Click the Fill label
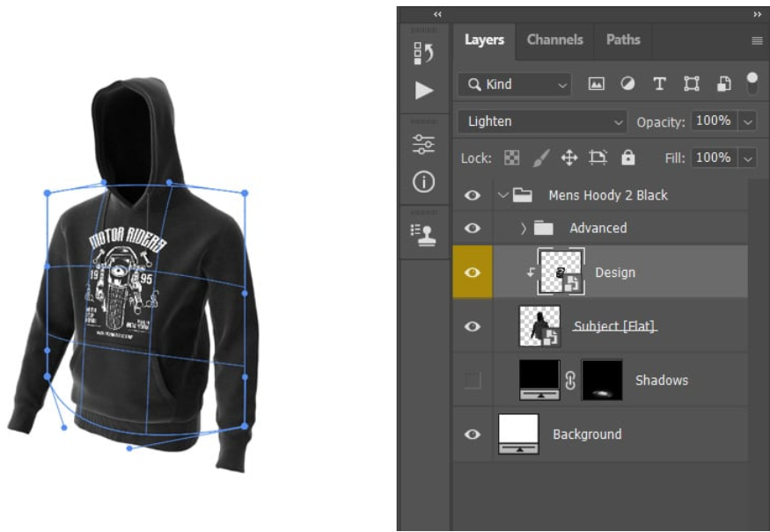The width and height of the screenshot is (770, 532). tap(675, 158)
